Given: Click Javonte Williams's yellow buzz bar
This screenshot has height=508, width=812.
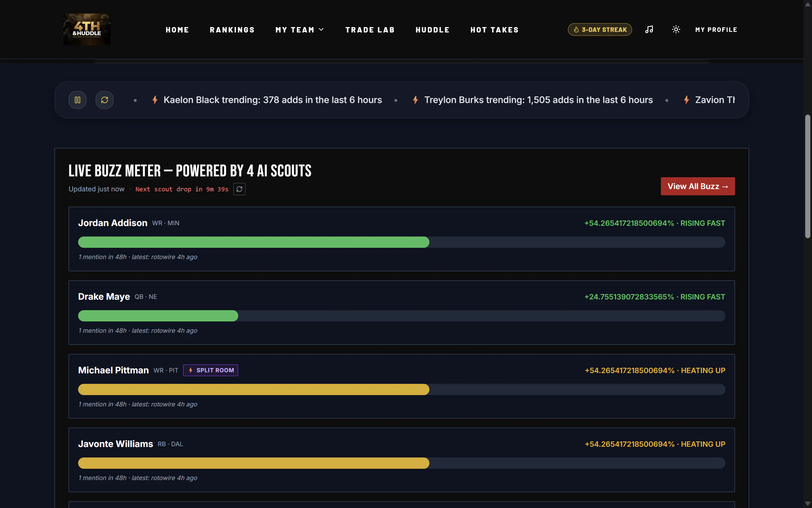Looking at the screenshot, I should coord(254,463).
